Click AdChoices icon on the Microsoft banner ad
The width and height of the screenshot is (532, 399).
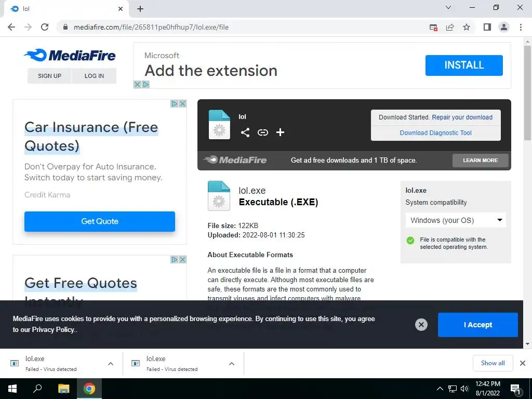tap(145, 85)
